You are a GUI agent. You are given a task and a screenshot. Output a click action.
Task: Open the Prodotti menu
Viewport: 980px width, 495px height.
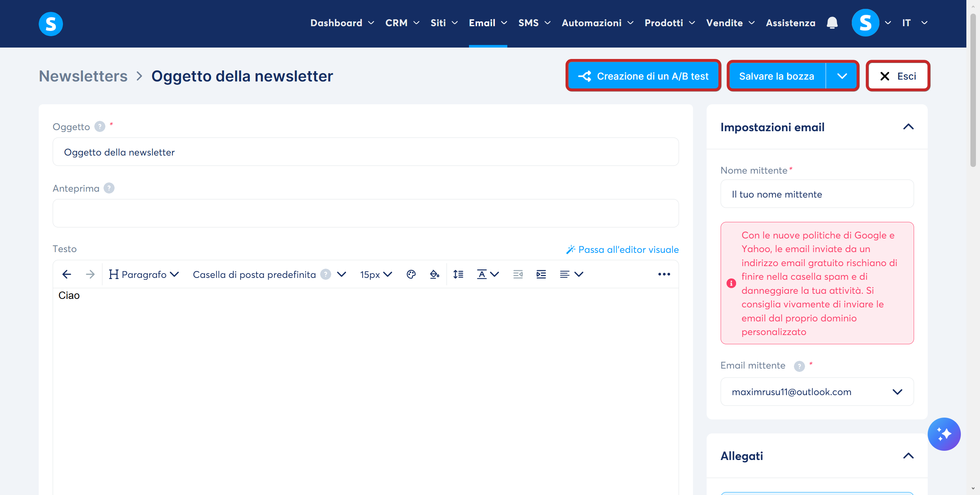point(669,23)
